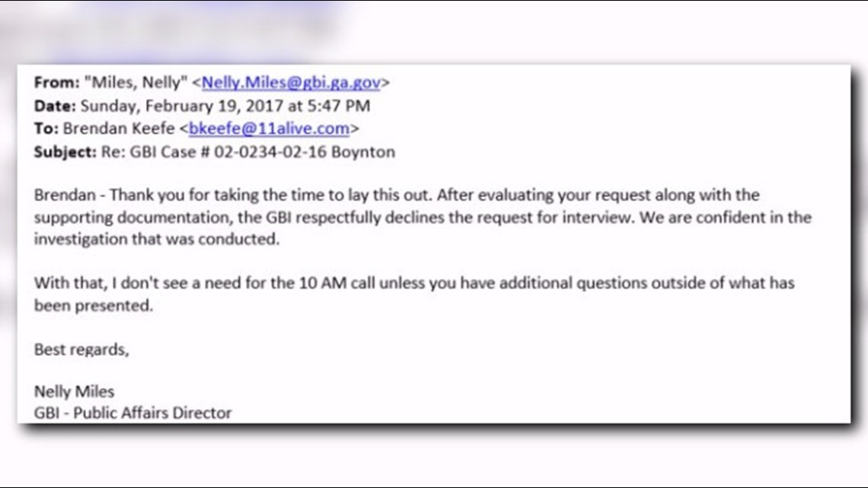This screenshot has width=868, height=488.
Task: Click the signature name Nelly Miles
Action: coord(74,392)
